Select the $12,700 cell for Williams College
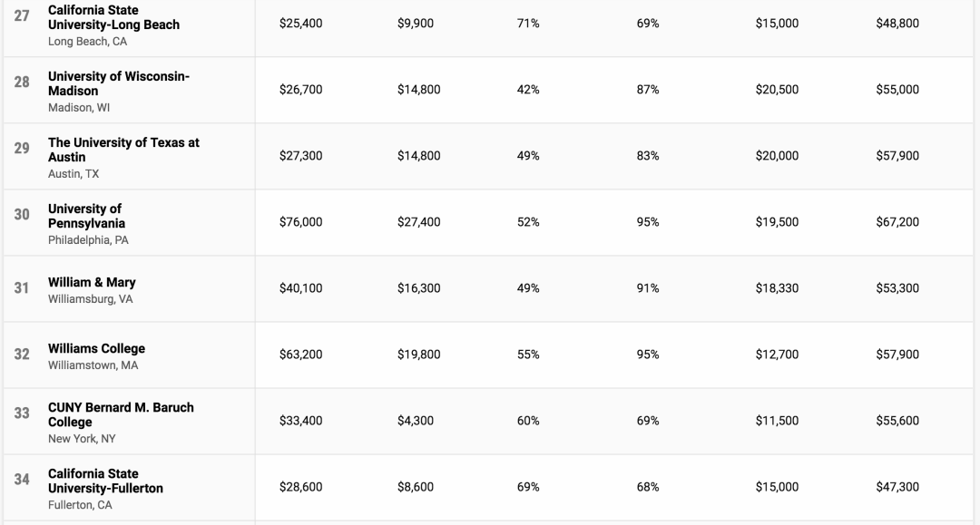 click(x=777, y=355)
